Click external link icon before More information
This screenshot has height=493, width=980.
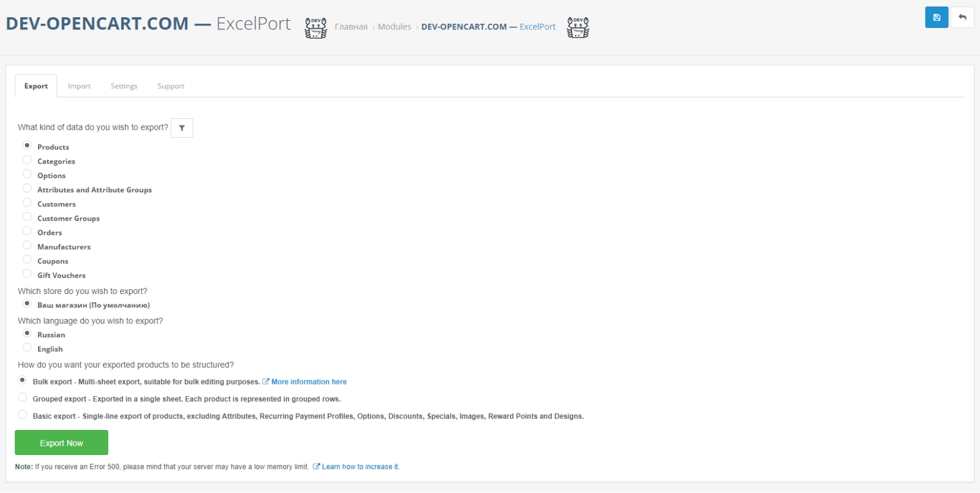click(266, 382)
